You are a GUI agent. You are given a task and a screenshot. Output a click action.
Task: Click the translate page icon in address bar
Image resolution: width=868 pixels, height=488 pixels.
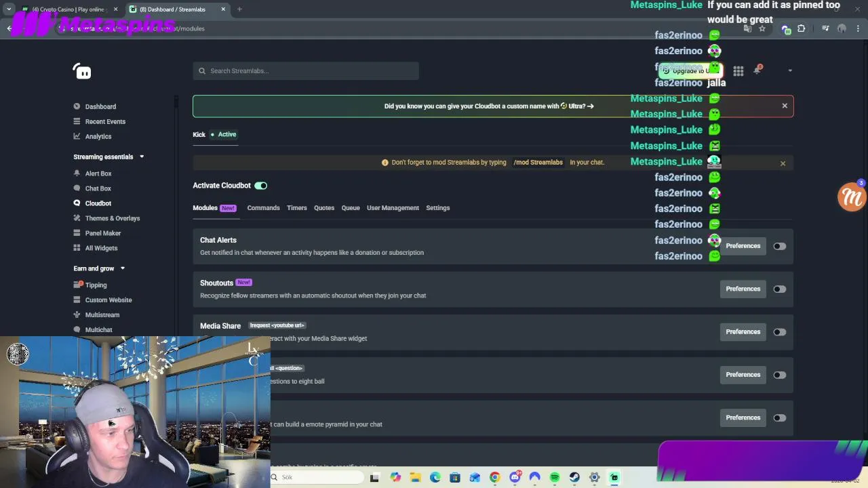(747, 28)
